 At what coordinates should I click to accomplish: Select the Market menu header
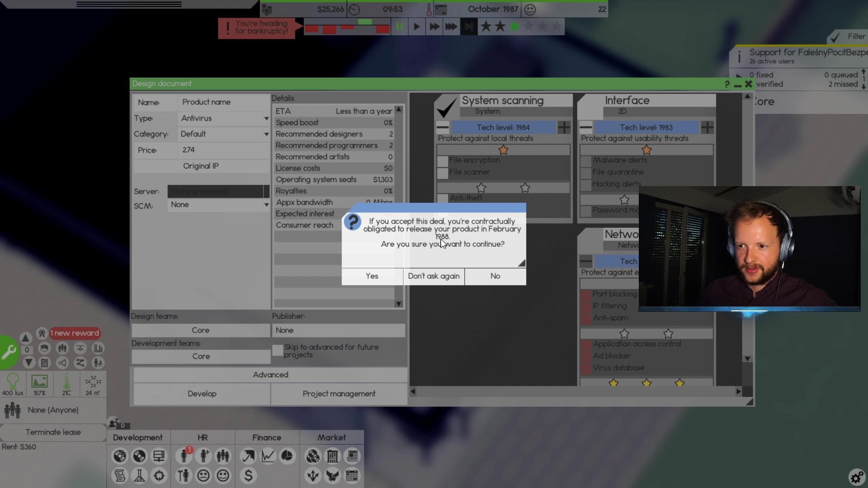[x=331, y=437]
